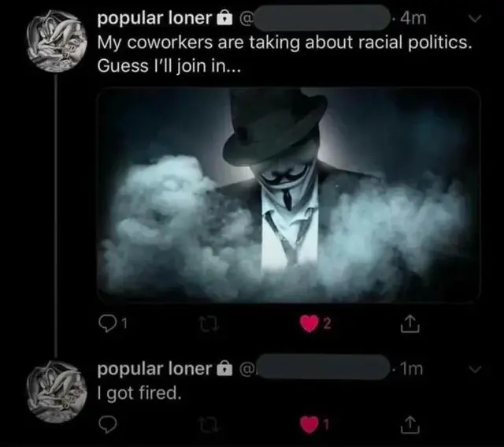The width and height of the screenshot is (504, 447).
Task: Open "popular loner" name on first tweet
Action: tap(154, 17)
